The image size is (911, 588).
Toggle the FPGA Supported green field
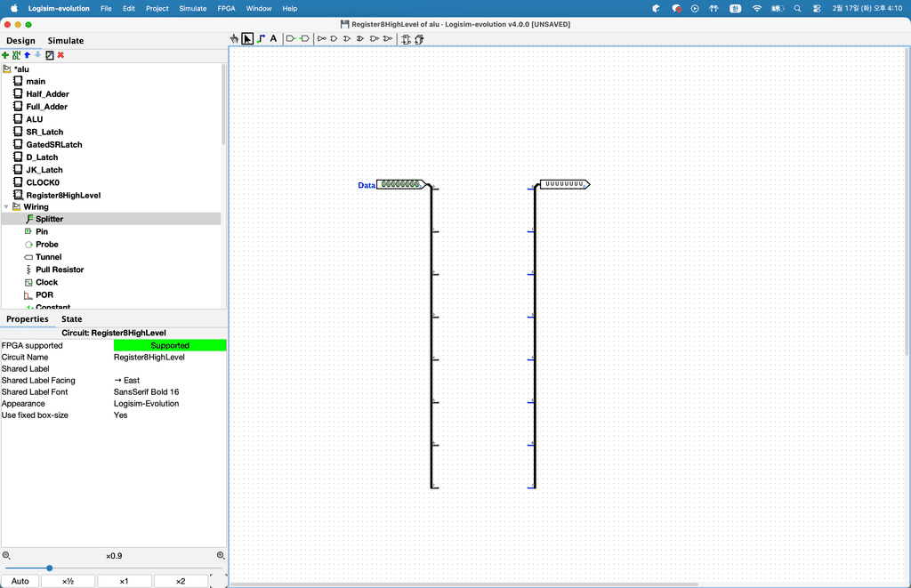[169, 345]
